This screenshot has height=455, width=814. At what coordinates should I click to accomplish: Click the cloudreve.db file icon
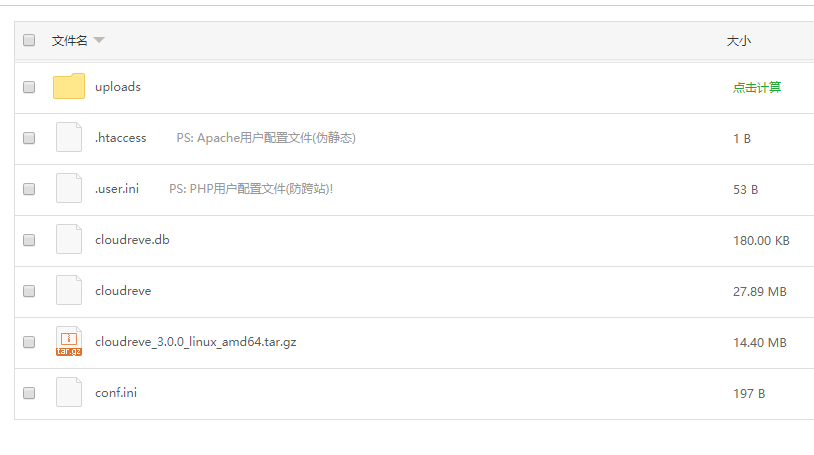(69, 240)
